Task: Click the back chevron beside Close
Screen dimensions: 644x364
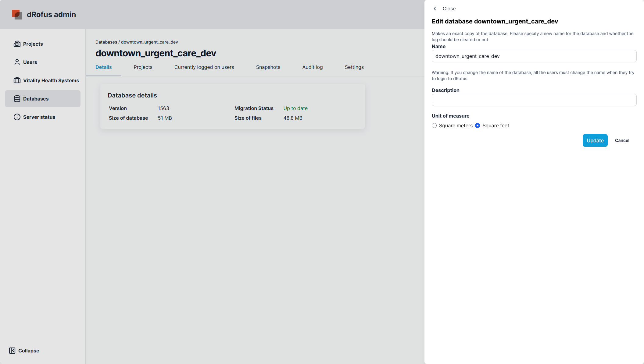Action: tap(435, 9)
